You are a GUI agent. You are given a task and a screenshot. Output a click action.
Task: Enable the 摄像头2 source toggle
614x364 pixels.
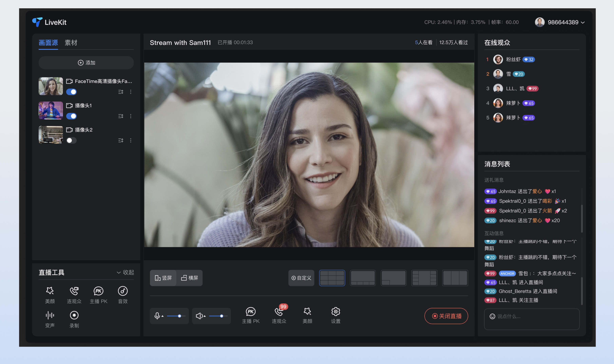(x=71, y=140)
